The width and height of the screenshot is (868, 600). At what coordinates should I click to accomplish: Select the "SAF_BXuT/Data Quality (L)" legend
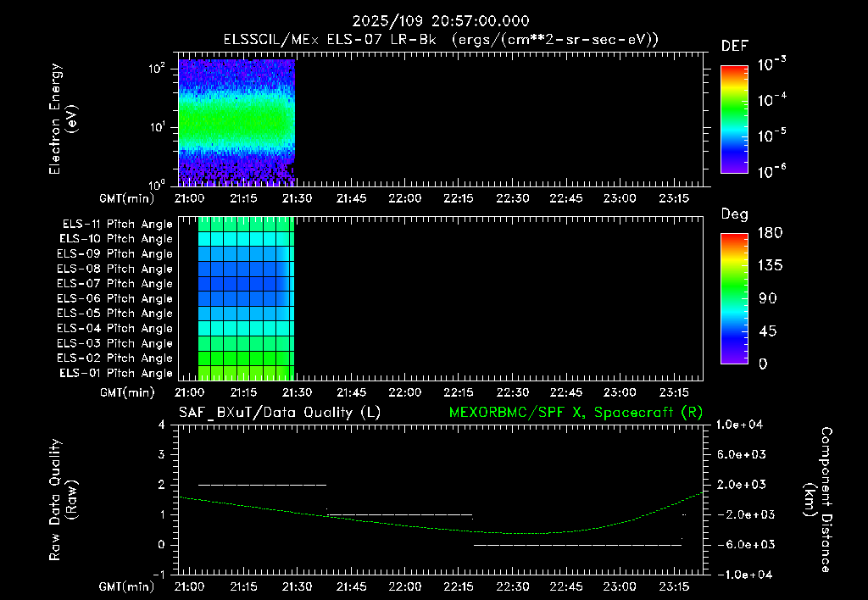coord(280,413)
